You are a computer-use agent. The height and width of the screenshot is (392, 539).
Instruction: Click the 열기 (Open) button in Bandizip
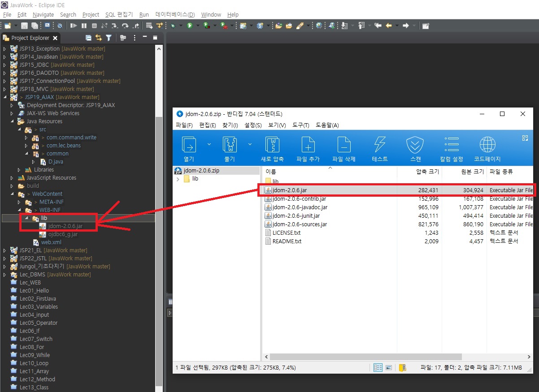click(189, 149)
